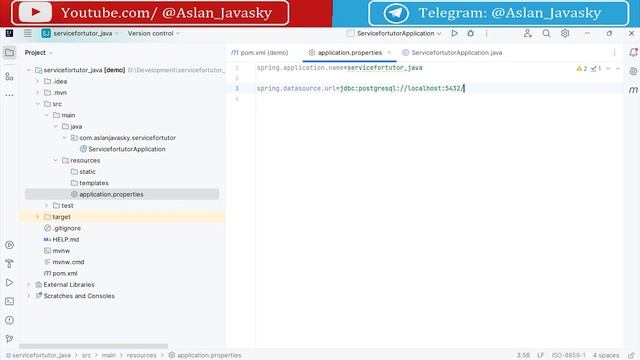Expand Scratches and Consoles node
The height and width of the screenshot is (360, 640).
(29, 296)
